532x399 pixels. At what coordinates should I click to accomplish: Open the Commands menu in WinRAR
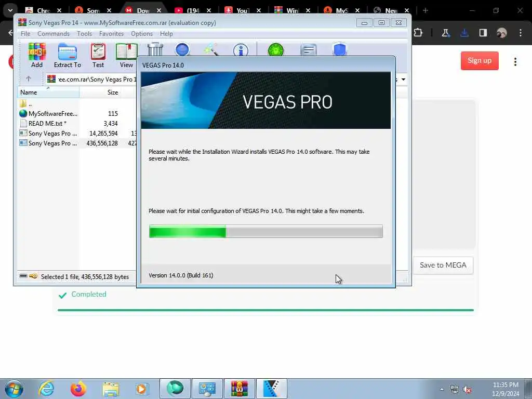click(x=54, y=34)
